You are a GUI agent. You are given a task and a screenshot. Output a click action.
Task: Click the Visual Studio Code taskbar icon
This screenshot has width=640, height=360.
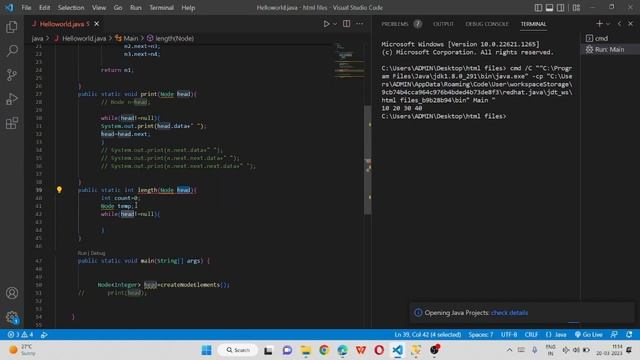point(398,350)
